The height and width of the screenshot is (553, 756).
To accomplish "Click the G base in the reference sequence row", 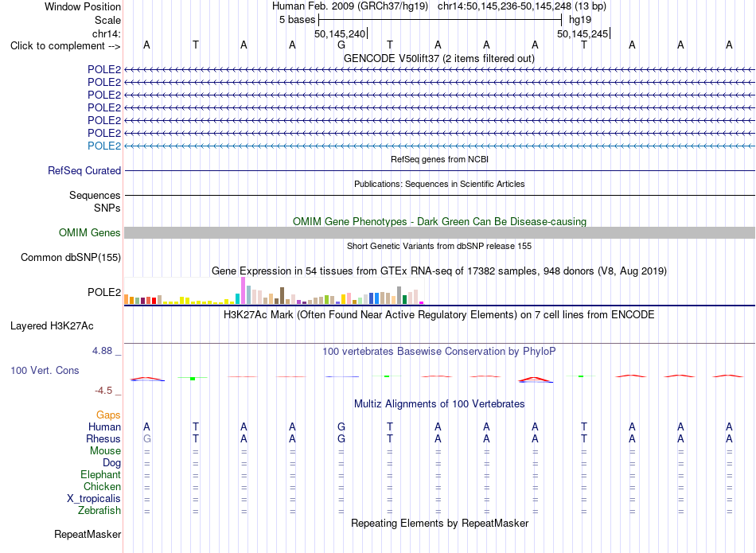I will click(x=341, y=45).
